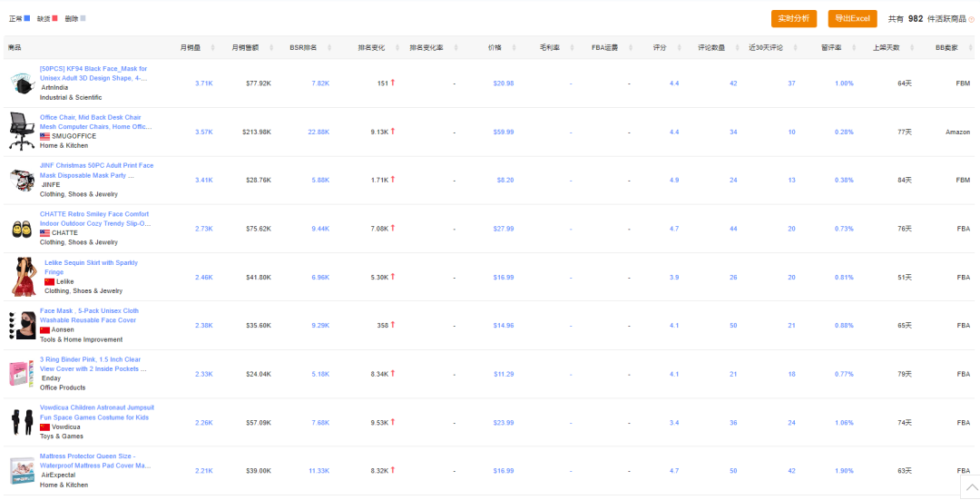
Task: Click rank change value 9.53K
Action: [x=379, y=423]
